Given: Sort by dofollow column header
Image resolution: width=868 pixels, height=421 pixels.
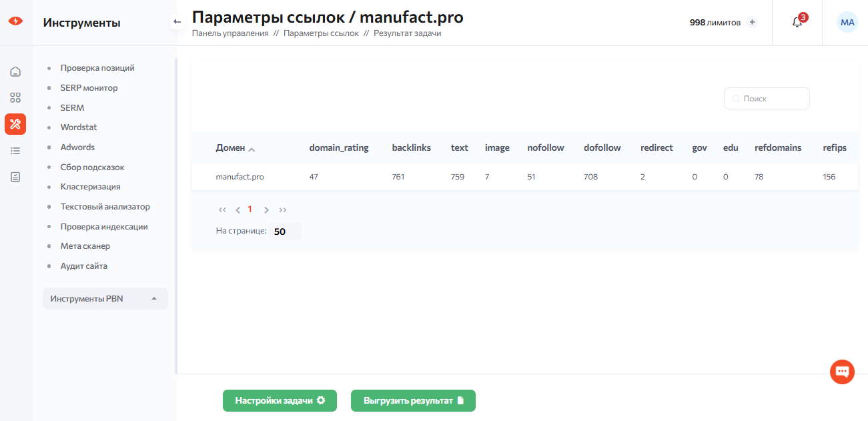Looking at the screenshot, I should 602,147.
